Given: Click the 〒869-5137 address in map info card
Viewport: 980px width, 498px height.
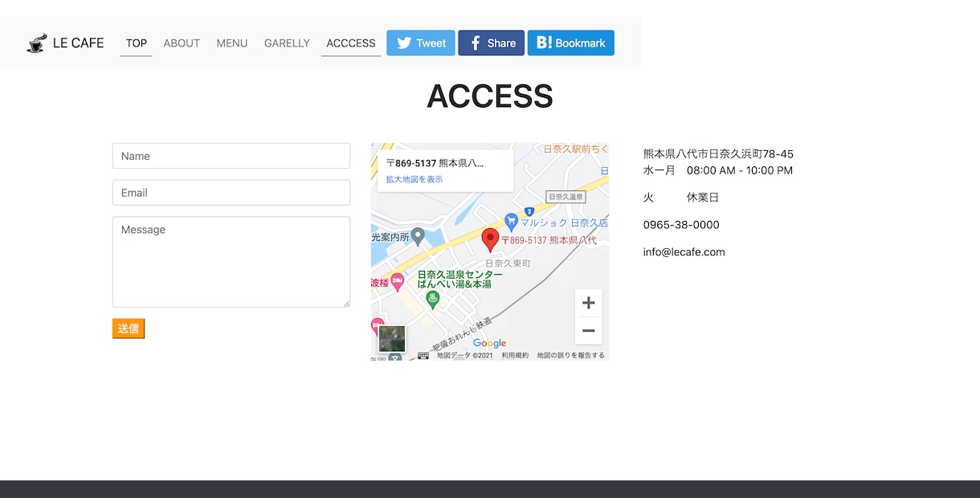Looking at the screenshot, I should (x=435, y=163).
